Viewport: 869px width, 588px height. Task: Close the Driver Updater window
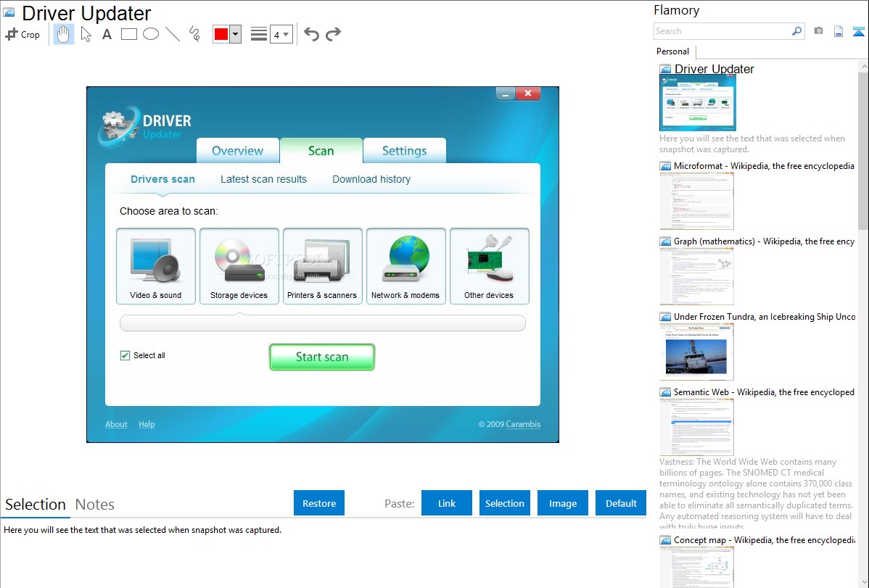click(x=528, y=94)
